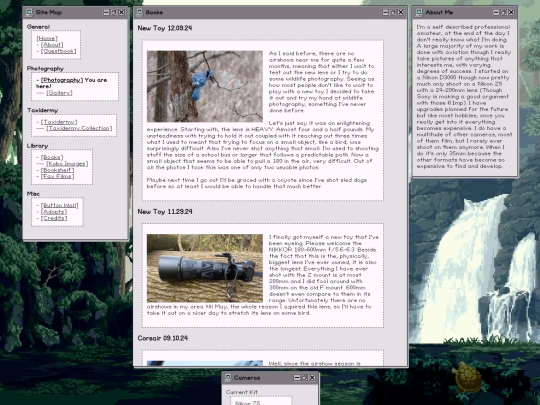Open the Kobo Images link
540x405 pixels.
pos(67,164)
